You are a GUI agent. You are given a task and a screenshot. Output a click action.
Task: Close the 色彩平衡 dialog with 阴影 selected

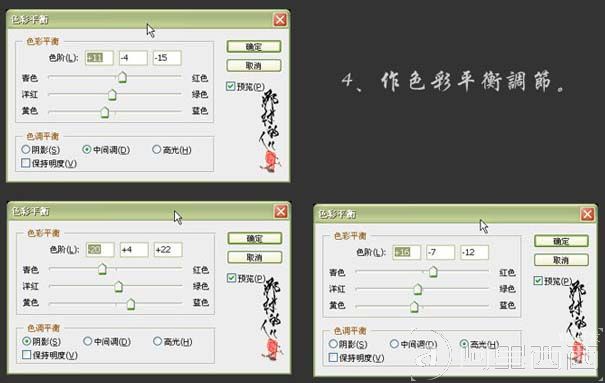pos(281,211)
